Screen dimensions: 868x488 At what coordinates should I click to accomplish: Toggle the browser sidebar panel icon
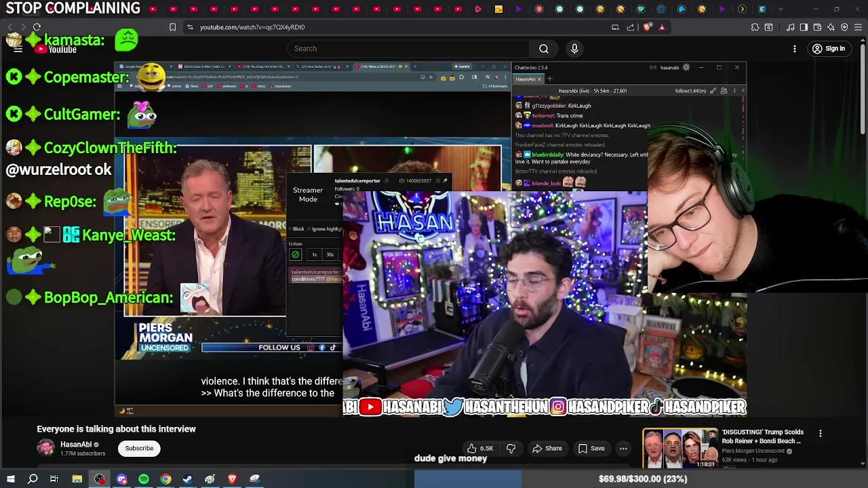point(804,27)
